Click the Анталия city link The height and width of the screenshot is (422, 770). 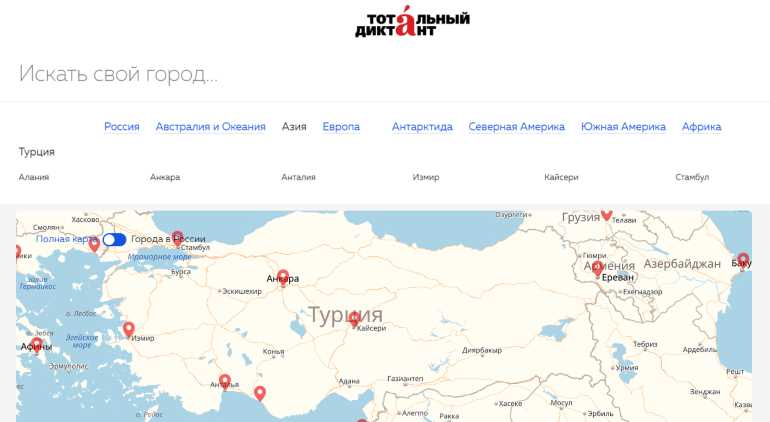(x=298, y=177)
